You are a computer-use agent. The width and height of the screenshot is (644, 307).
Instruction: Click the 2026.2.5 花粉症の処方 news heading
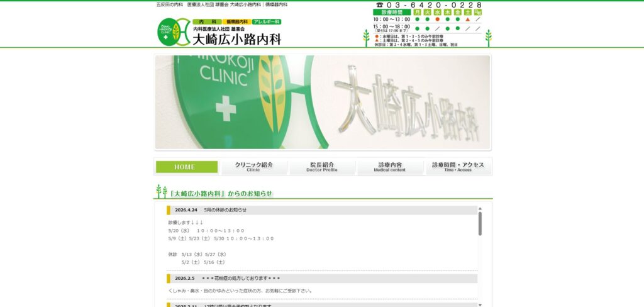[x=322, y=279]
